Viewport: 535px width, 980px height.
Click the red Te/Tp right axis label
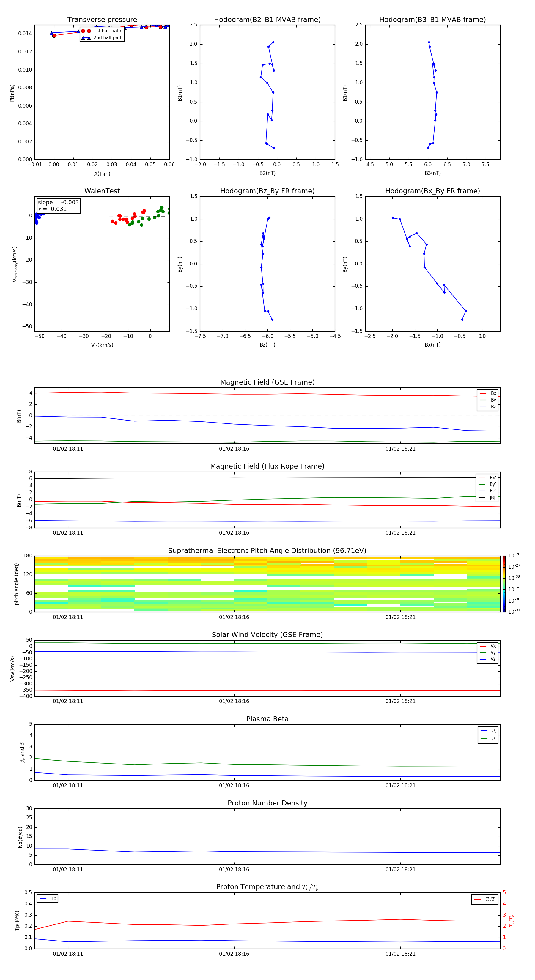tap(512, 921)
